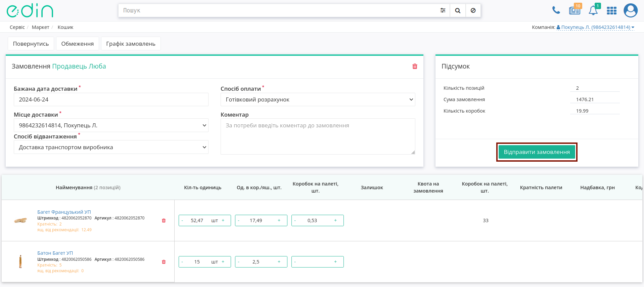
Task: Decrease boxes count 2,5 for Батон Багет
Action: 239,262
